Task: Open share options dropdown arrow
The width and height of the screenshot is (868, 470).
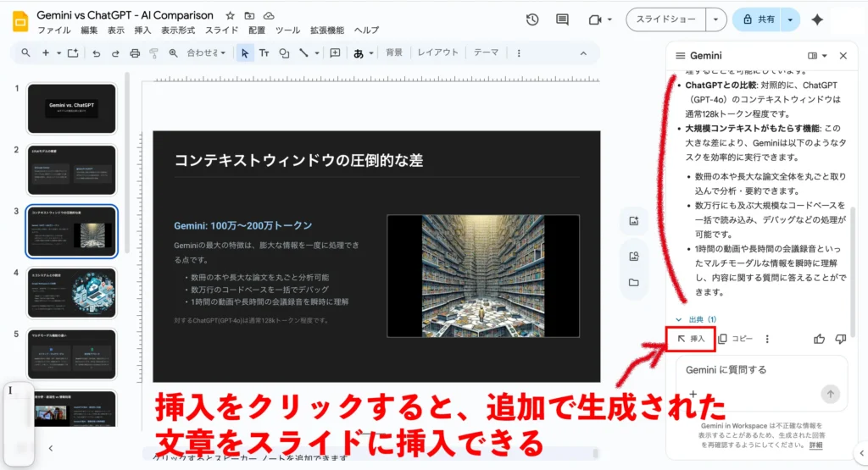Action: (x=790, y=19)
